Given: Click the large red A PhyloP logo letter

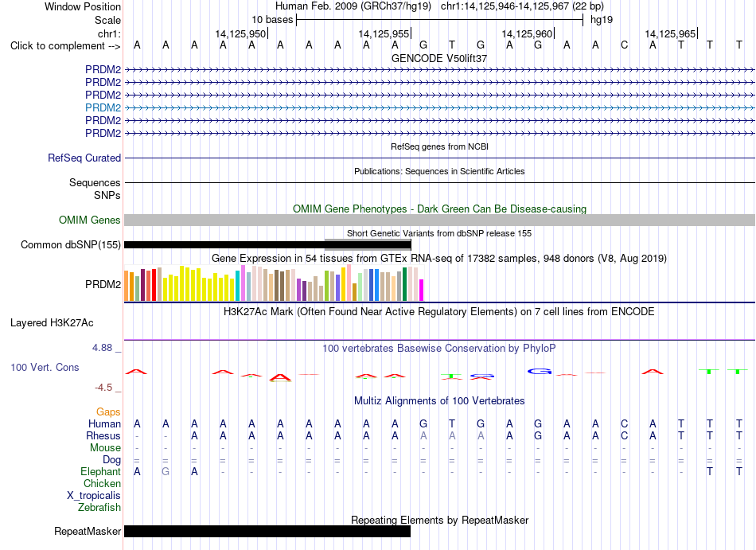Looking at the screenshot, I should click(x=280, y=378).
